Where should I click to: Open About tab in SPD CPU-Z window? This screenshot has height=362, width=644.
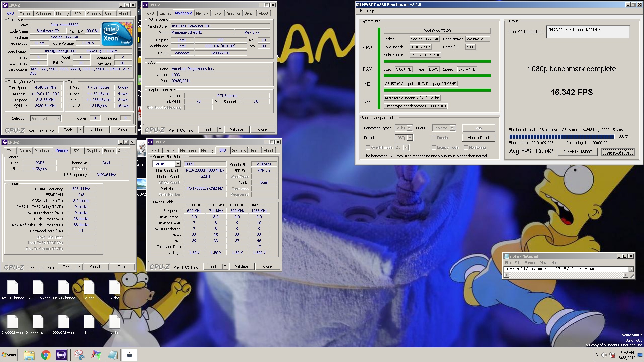click(268, 150)
